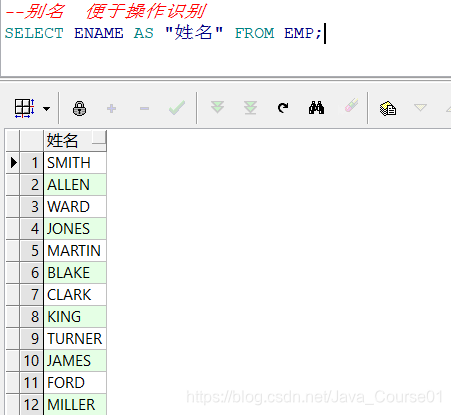The image size is (451, 415).
Task: Click the single record view icon
Action: (x=388, y=108)
